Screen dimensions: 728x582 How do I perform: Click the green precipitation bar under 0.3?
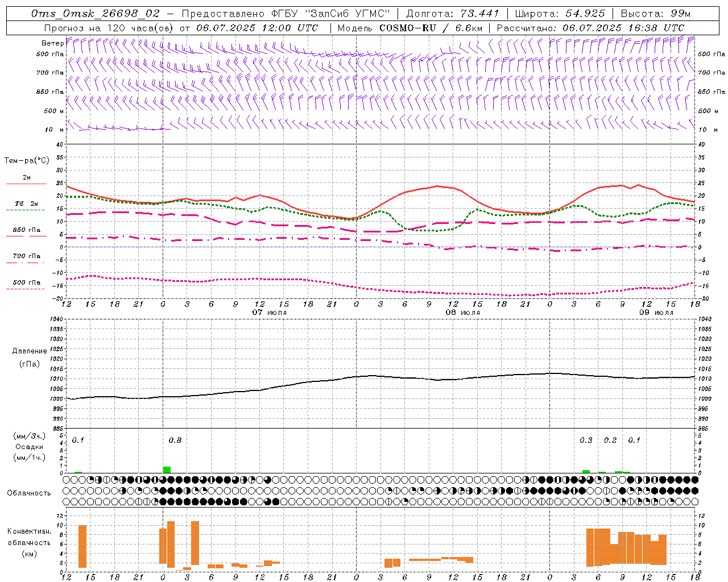pyautogui.click(x=586, y=471)
